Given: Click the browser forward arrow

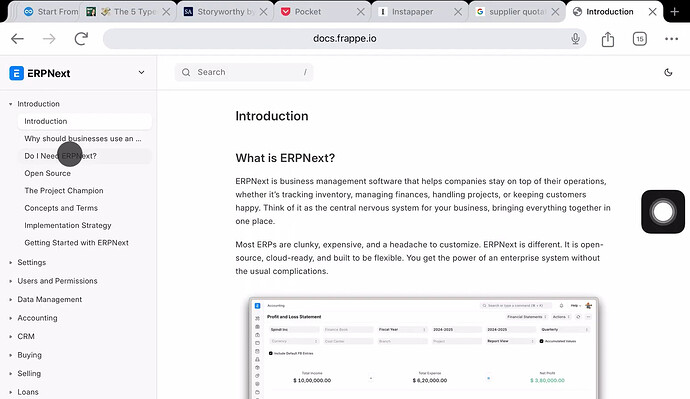Looking at the screenshot, I should (x=49, y=39).
